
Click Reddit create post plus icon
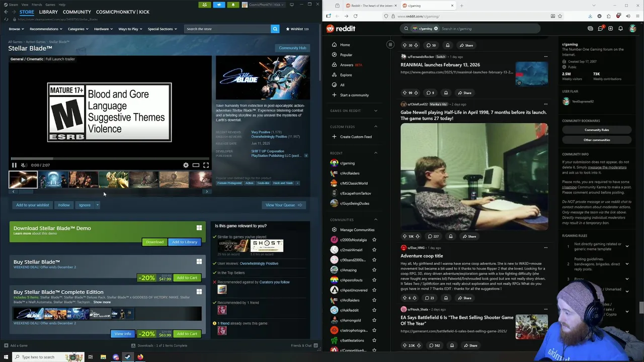pos(610,29)
